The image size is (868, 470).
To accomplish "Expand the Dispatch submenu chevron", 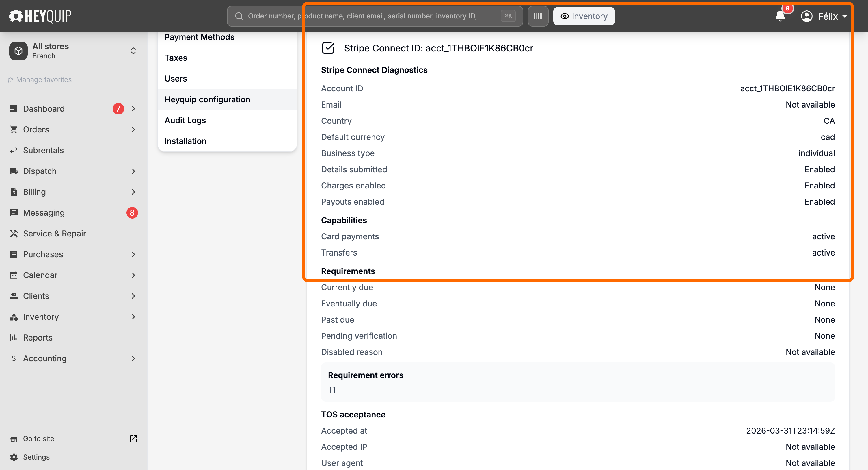I will pos(133,171).
